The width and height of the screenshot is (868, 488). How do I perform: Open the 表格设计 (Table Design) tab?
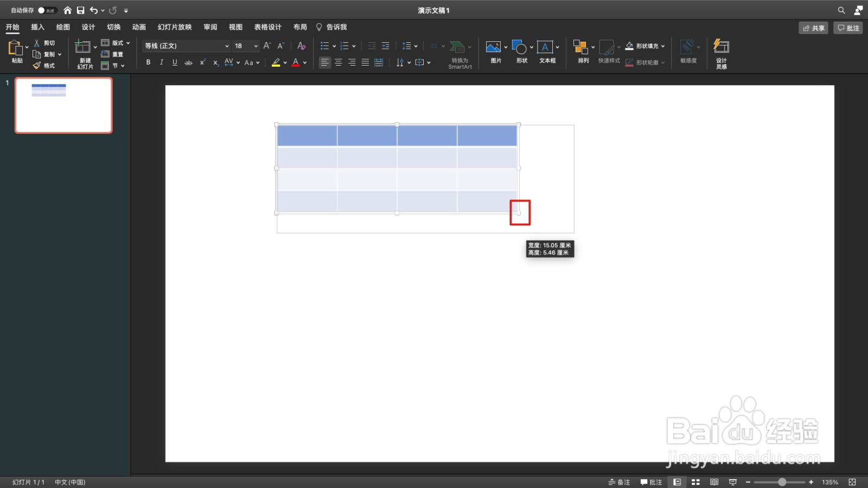click(x=268, y=27)
